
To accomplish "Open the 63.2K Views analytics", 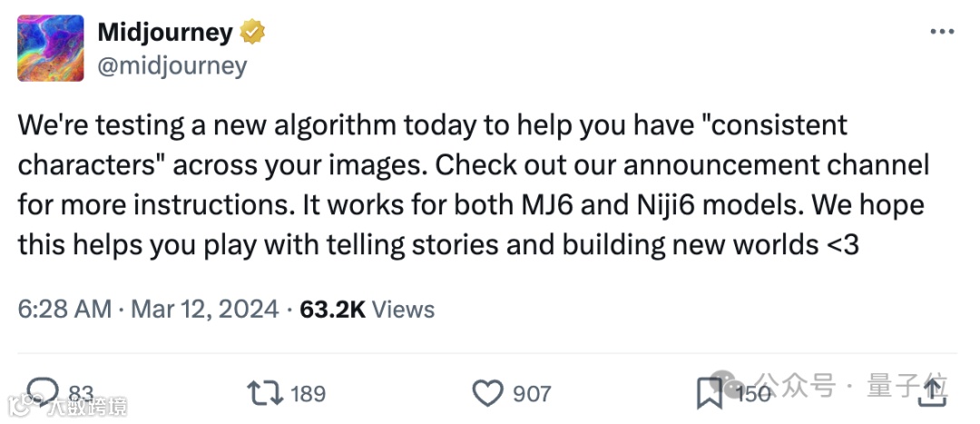I will click(x=367, y=309).
